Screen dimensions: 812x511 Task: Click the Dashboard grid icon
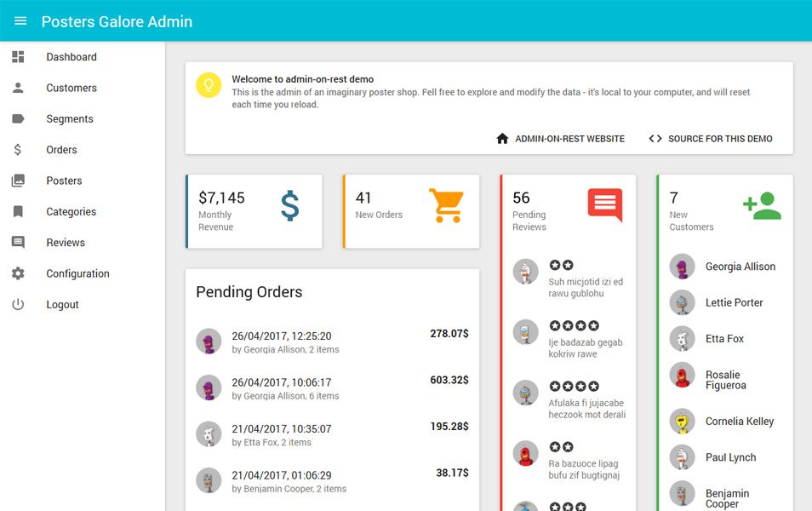[x=18, y=56]
